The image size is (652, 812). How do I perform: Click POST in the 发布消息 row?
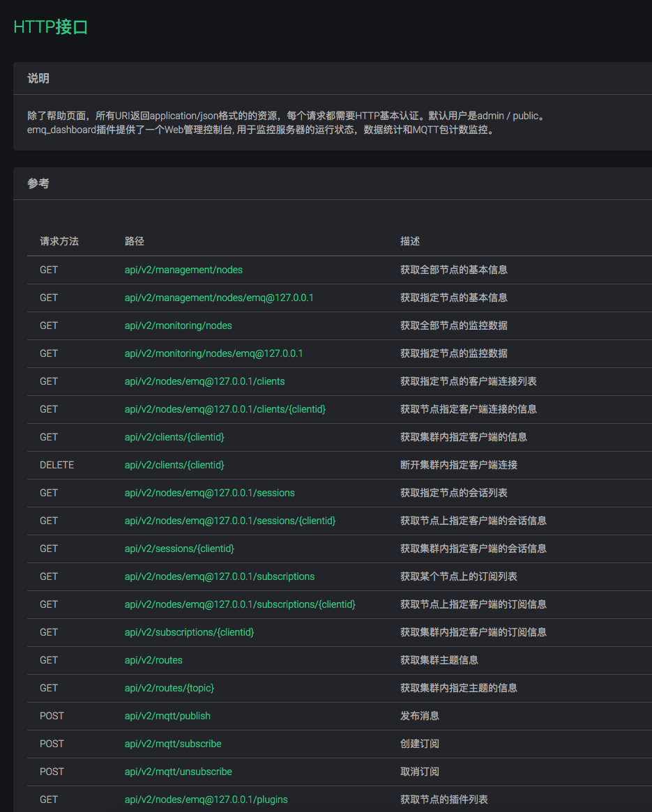(52, 717)
